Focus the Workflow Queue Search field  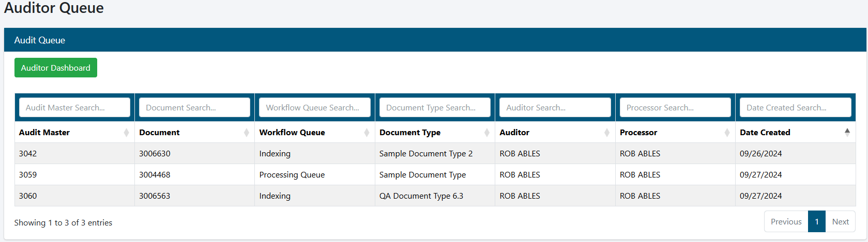[x=314, y=107]
